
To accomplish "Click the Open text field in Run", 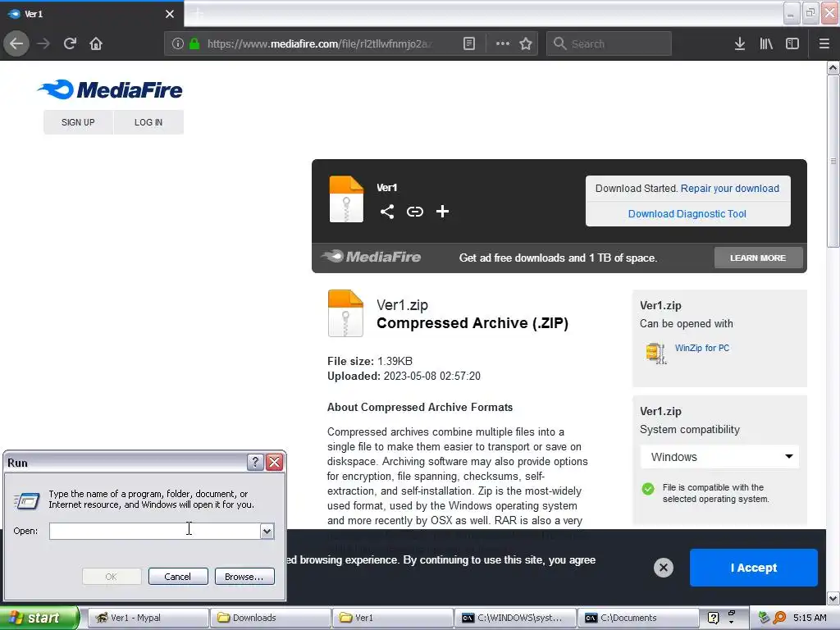I will click(x=155, y=531).
